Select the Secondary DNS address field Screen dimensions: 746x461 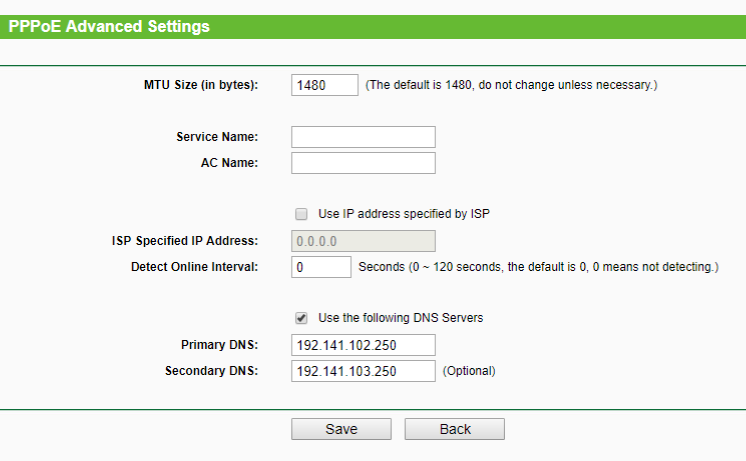[x=363, y=371]
